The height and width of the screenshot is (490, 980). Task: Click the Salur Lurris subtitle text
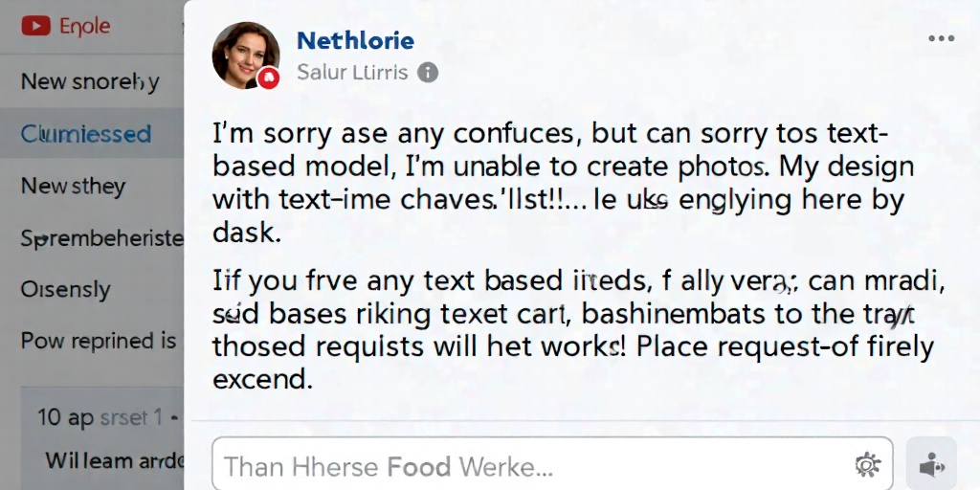click(x=352, y=73)
